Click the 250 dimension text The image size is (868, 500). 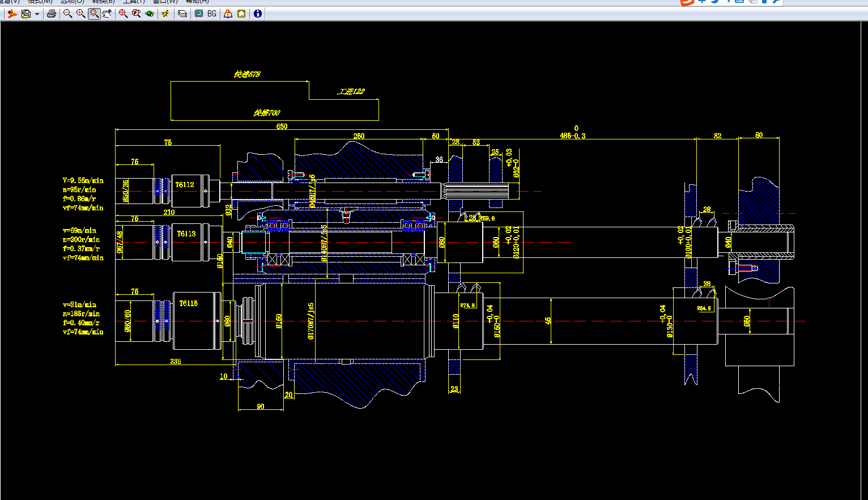359,136
